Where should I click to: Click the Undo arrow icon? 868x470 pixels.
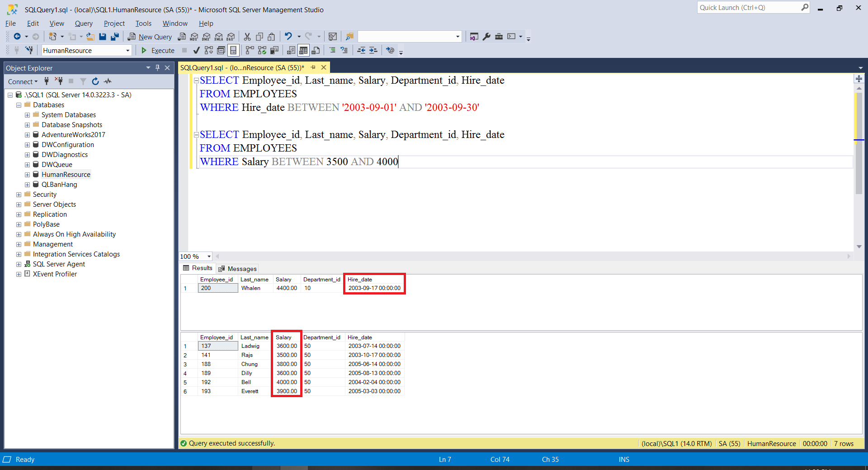[288, 37]
